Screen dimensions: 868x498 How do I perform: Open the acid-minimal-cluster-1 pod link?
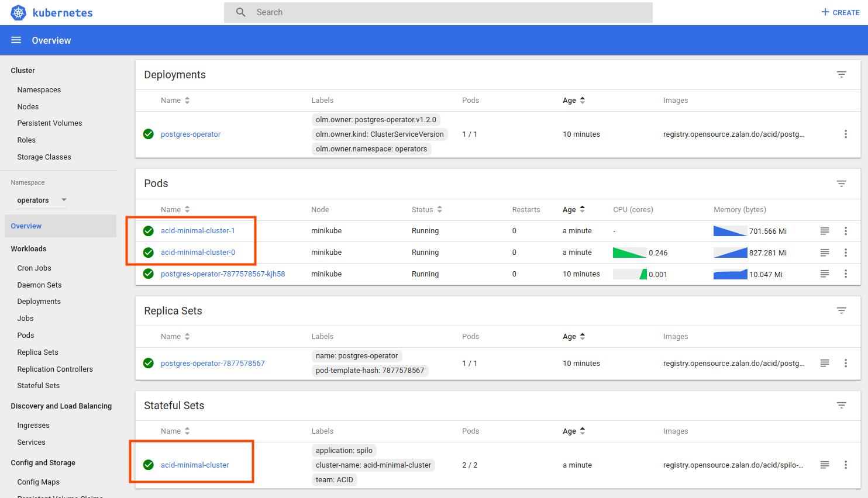[198, 231]
